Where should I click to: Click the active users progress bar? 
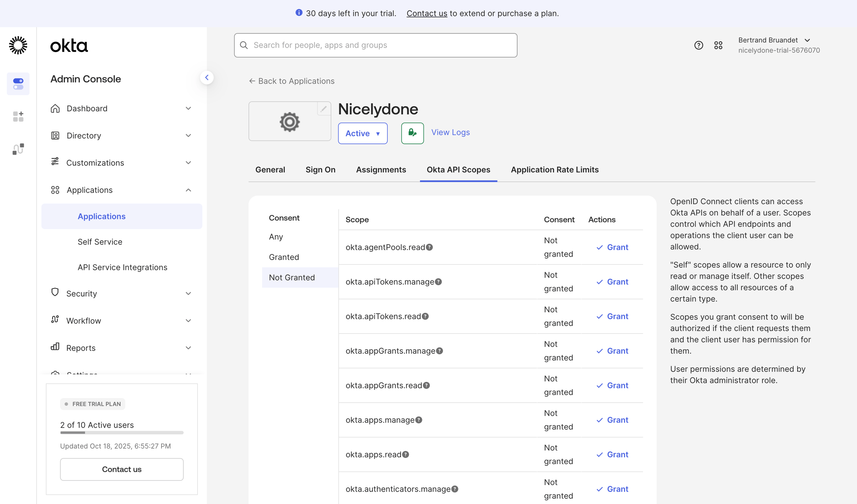(122, 433)
